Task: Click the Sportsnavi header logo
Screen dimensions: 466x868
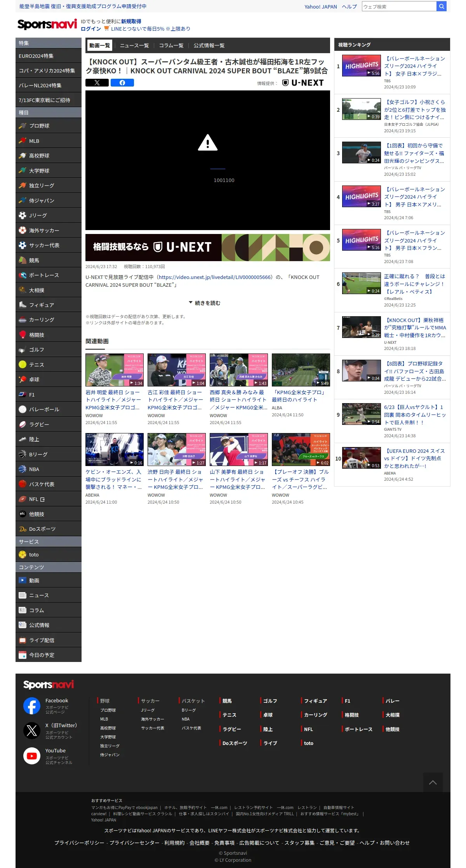Action: (47, 24)
